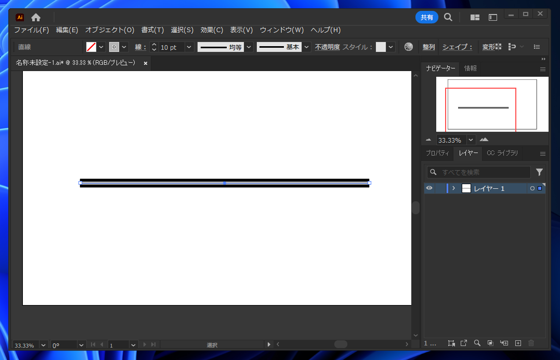Click the Navigator zoom out small mountains icon

429,140
